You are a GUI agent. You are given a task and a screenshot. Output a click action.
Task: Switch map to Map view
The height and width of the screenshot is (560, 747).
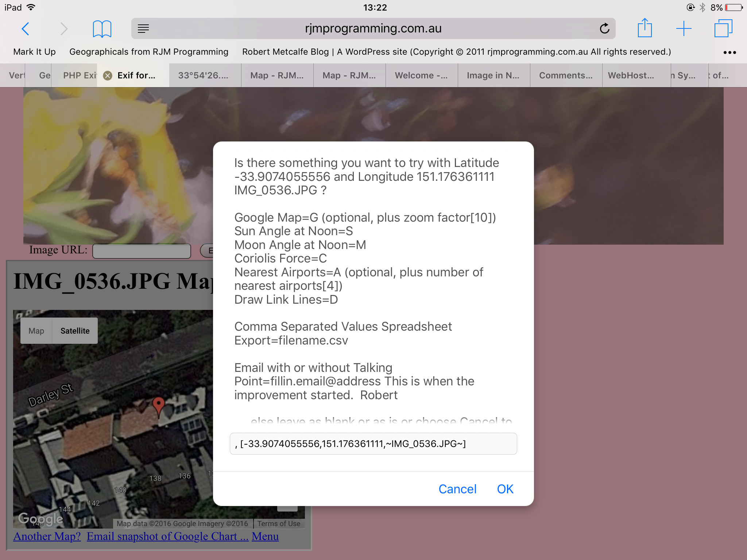36,331
